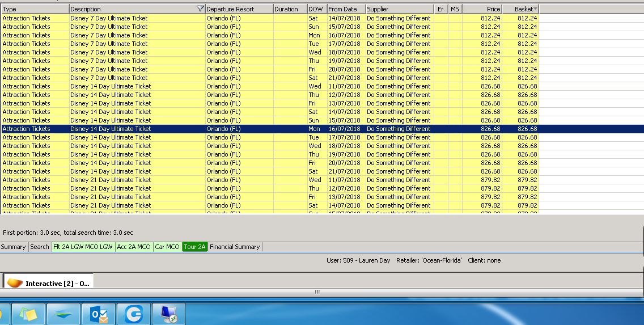The width and height of the screenshot is (644, 325).
Task: Select Disney 14 Day Ultimate Ticket on 14/07/2018
Action: coord(270,112)
